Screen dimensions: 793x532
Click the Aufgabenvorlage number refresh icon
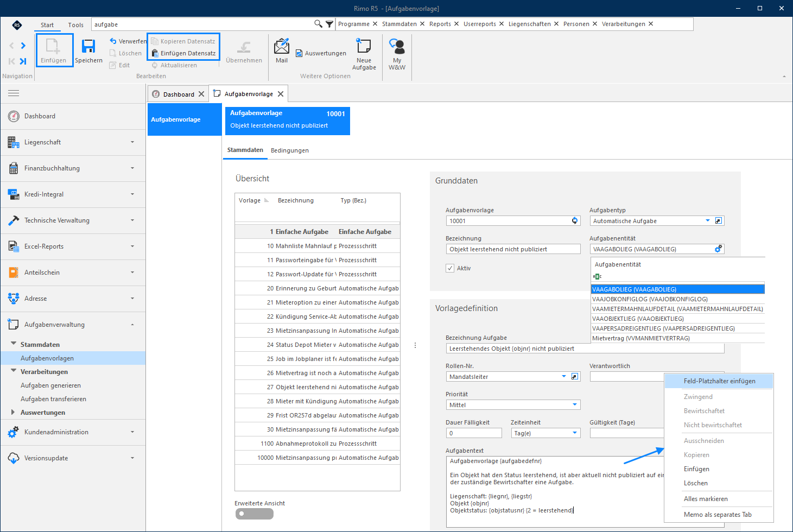(575, 220)
